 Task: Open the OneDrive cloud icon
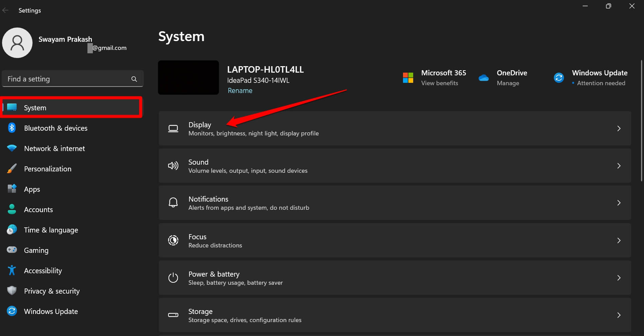point(483,77)
